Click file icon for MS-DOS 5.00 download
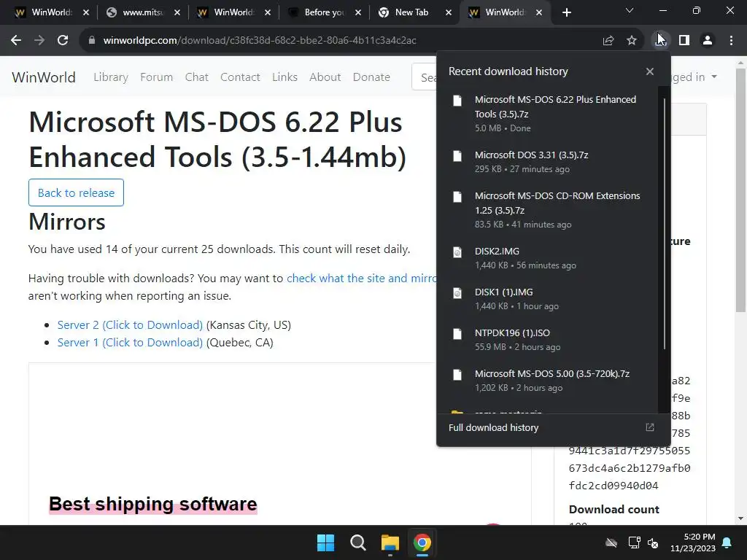The width and height of the screenshot is (747, 560). (457, 375)
